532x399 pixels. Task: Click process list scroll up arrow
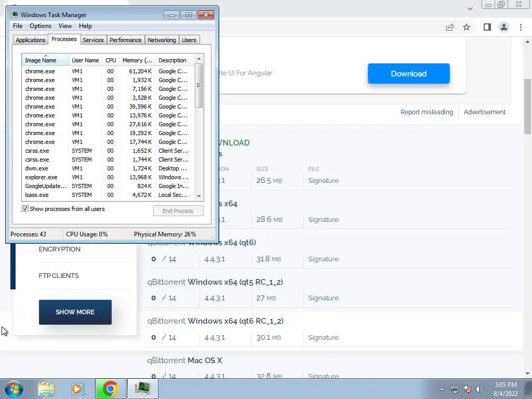click(199, 59)
